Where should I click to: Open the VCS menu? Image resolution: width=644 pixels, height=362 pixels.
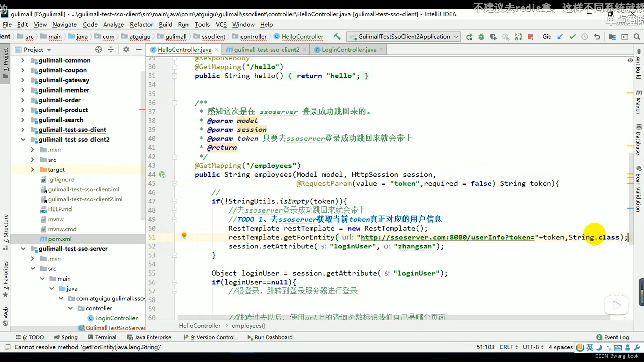(x=221, y=24)
